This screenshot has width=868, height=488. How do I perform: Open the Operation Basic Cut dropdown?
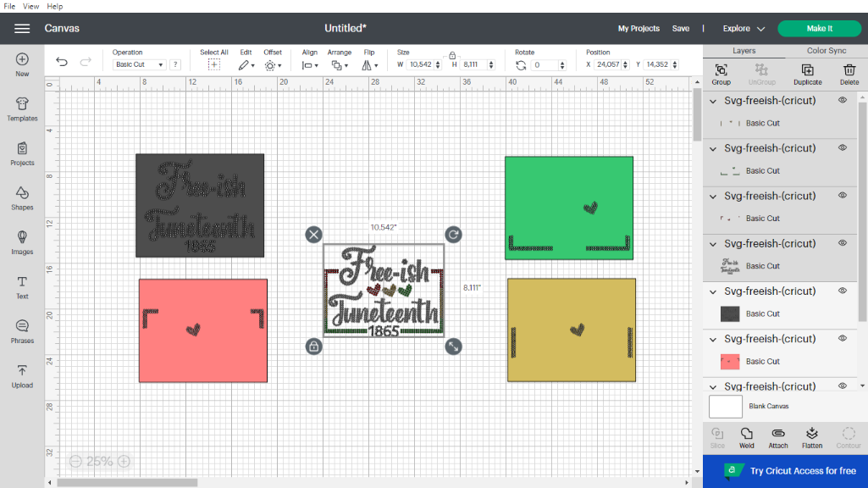pyautogui.click(x=138, y=64)
